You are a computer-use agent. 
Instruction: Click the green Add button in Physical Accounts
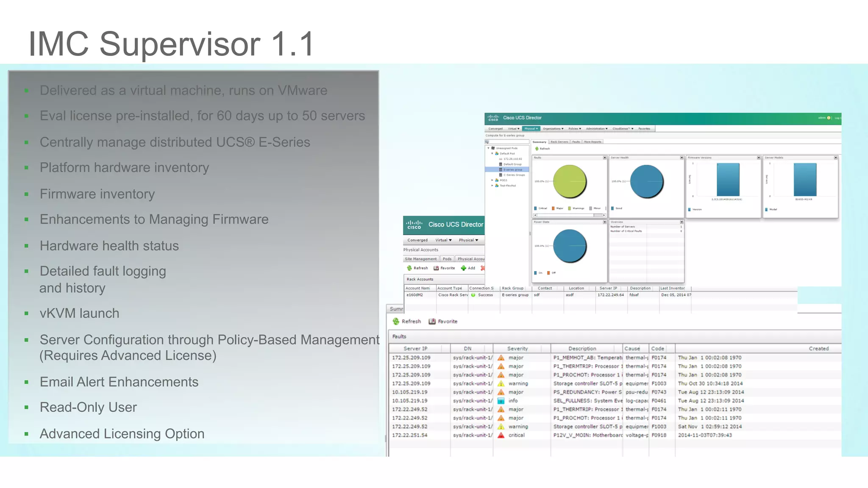point(468,268)
